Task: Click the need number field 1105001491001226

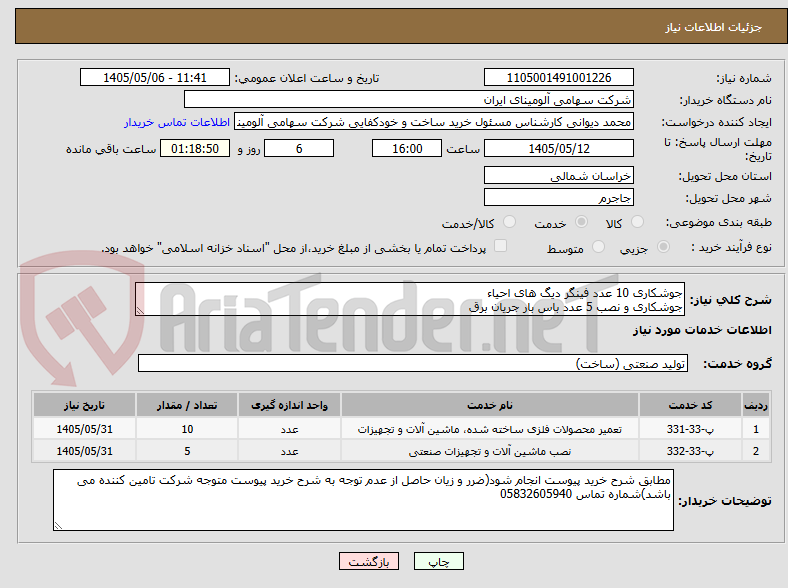Action: [x=558, y=77]
